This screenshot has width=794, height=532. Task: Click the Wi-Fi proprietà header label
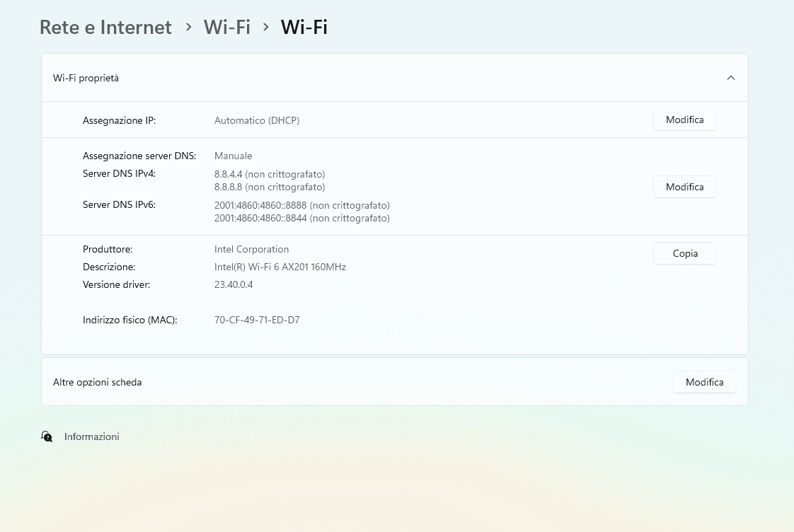coord(86,78)
